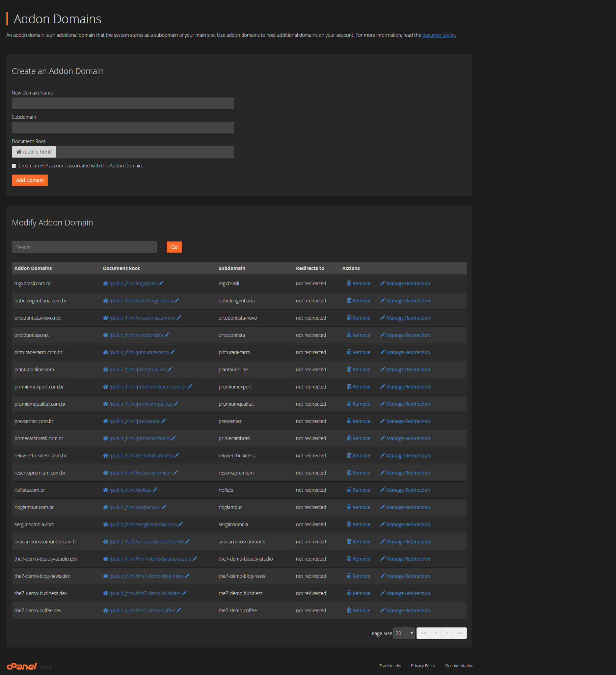Click pencil icon after /public_html/the7-demo-coffee

(179, 610)
